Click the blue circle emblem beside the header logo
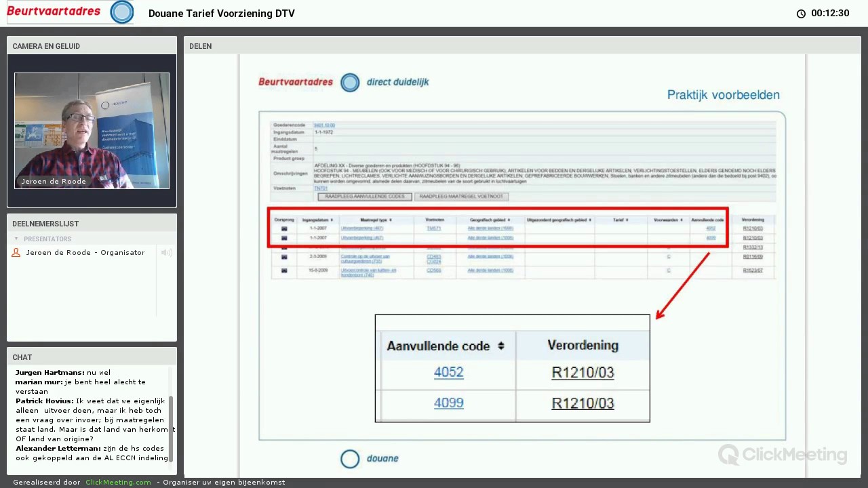 (x=122, y=12)
